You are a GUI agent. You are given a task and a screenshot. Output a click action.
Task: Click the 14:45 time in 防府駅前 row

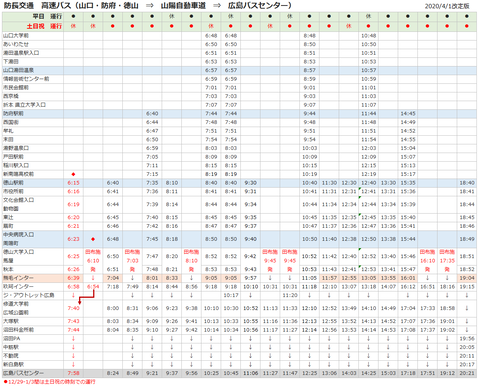[x=408, y=114]
